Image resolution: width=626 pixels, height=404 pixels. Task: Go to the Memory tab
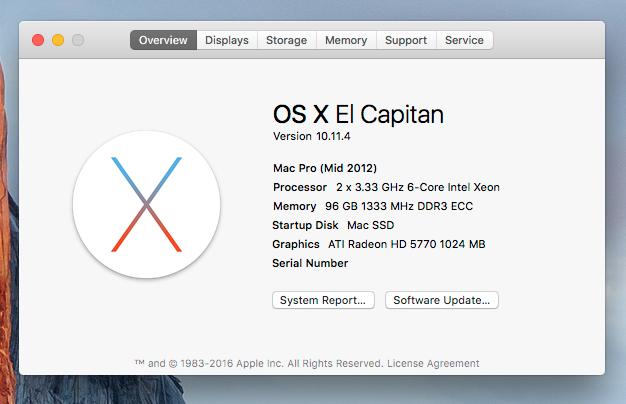point(346,40)
